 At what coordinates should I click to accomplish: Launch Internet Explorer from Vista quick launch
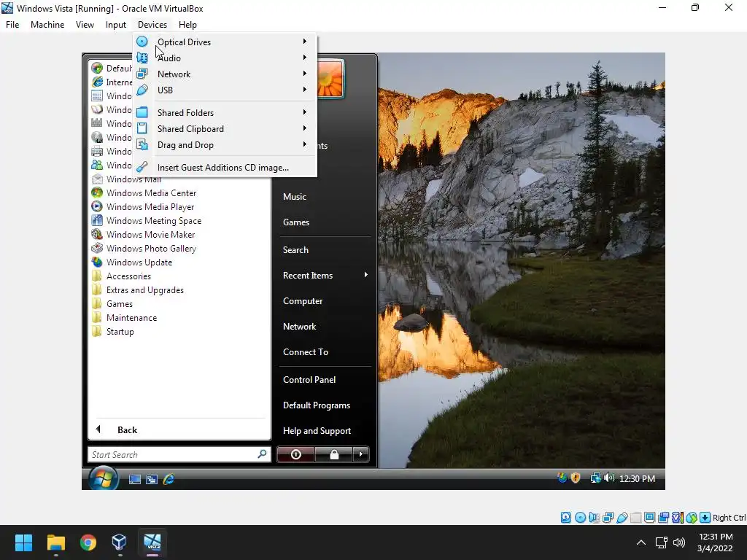pyautogui.click(x=169, y=480)
